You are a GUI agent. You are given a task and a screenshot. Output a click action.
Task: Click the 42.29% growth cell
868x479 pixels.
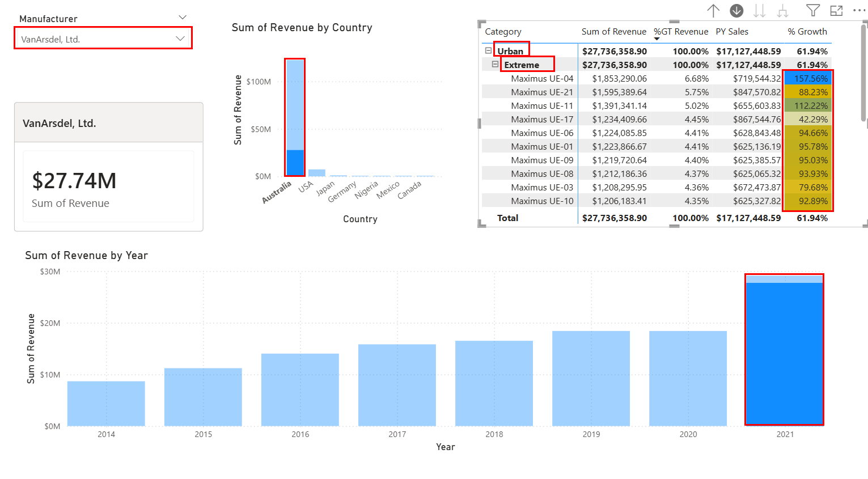807,119
